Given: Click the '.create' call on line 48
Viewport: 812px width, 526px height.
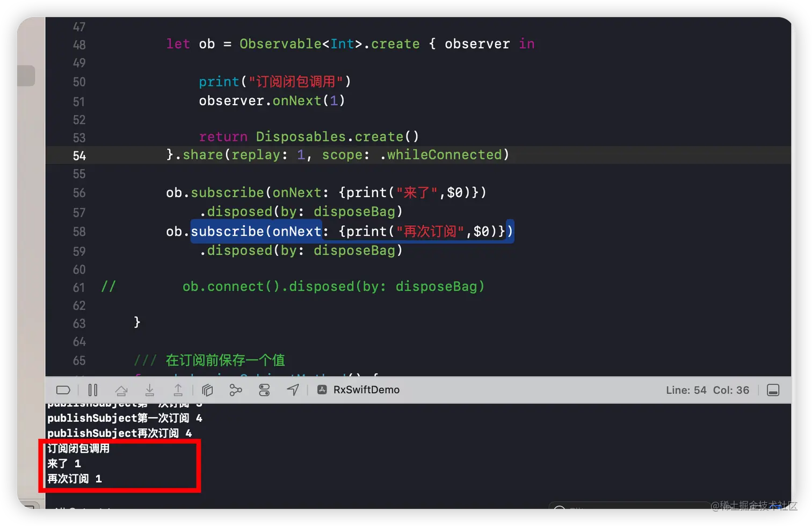Looking at the screenshot, I should (x=392, y=44).
